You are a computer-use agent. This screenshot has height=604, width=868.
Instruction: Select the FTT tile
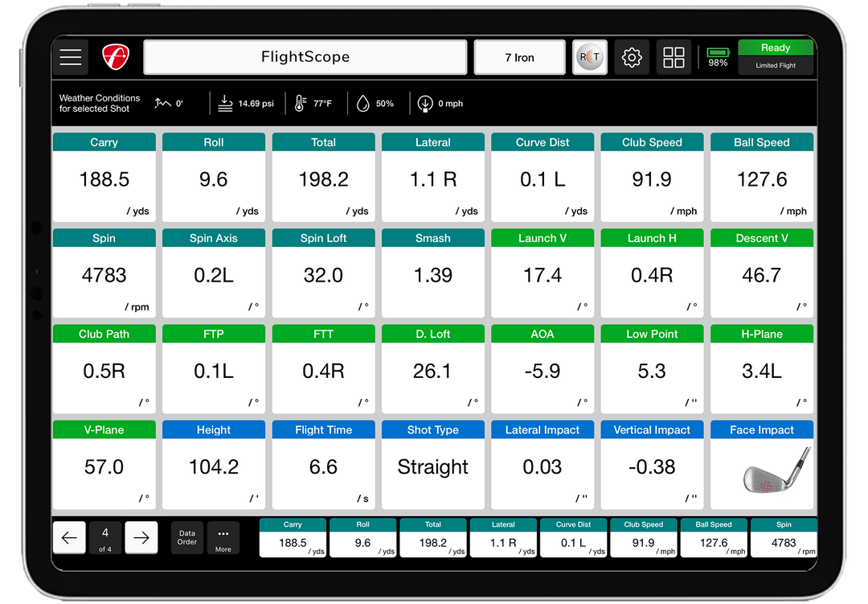(323, 369)
